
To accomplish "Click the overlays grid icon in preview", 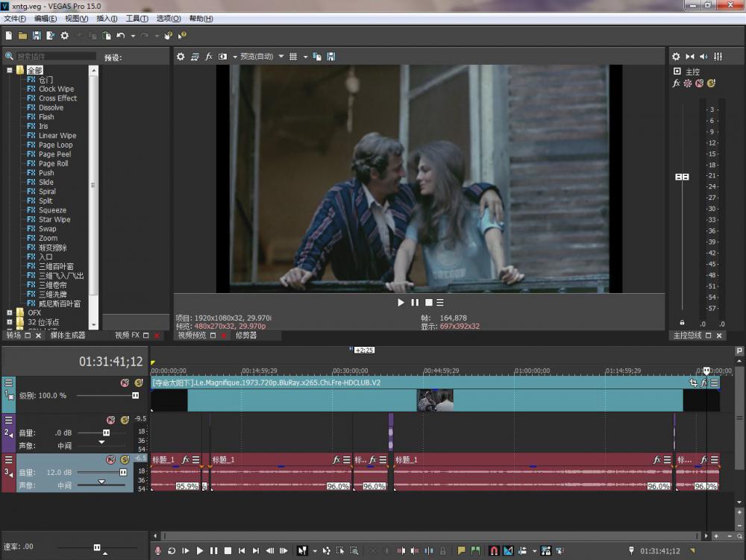I will coord(293,57).
